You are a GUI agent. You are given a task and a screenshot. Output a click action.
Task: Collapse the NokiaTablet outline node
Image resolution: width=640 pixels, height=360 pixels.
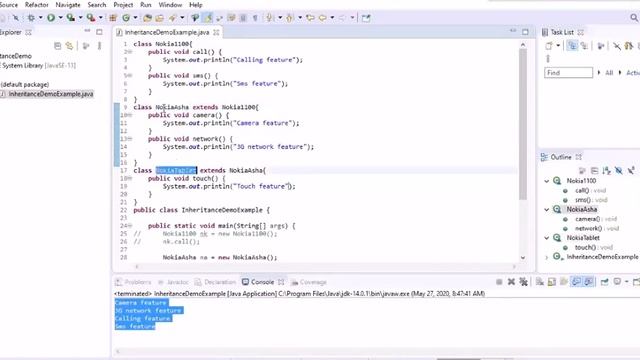coord(547,238)
